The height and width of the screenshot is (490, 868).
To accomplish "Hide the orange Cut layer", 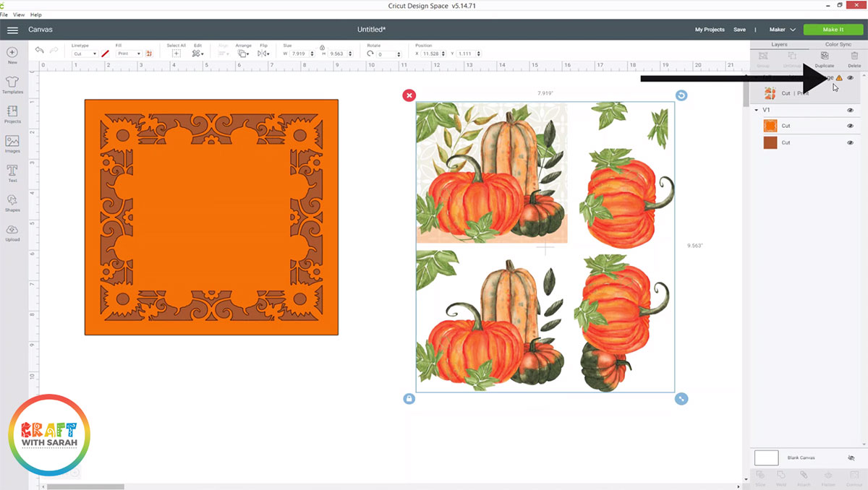I will click(x=851, y=126).
